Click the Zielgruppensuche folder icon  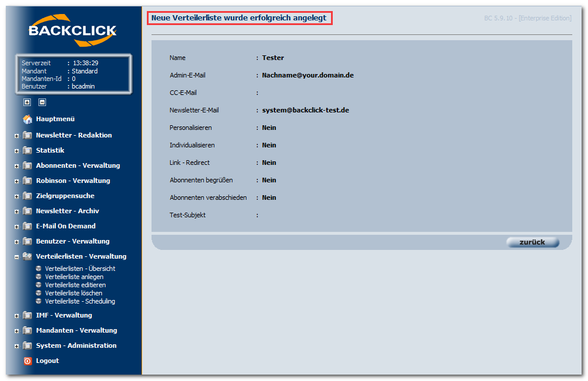27,196
